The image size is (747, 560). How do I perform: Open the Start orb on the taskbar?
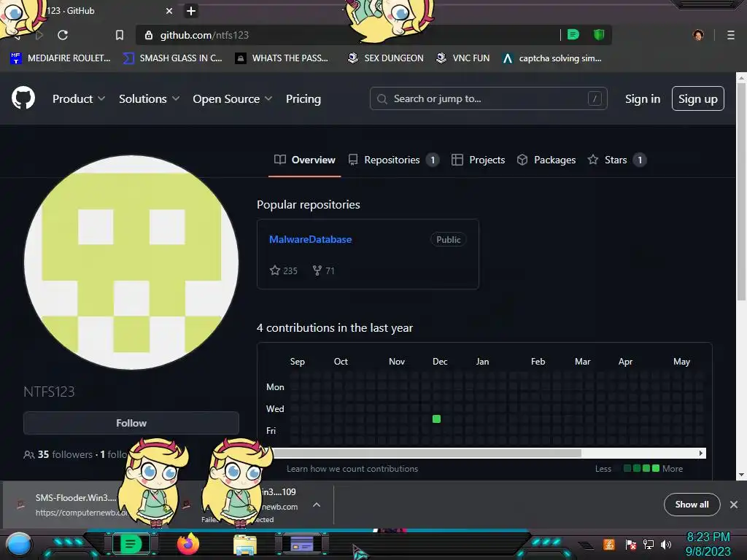(x=18, y=545)
